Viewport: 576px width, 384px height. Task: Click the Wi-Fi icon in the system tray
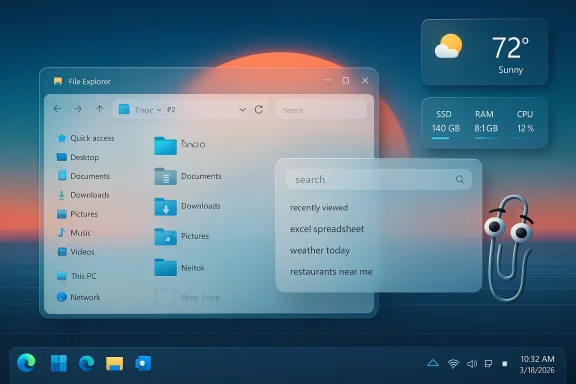tap(453, 364)
